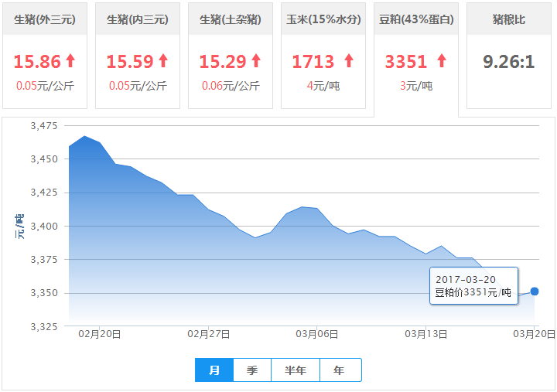Click the 4元/吨 change text
This screenshot has height=392, width=557.
tap(323, 86)
